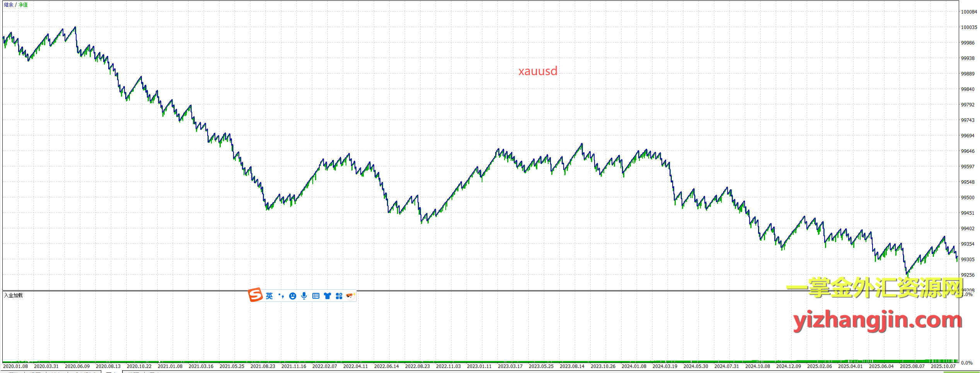Click the red xauusd chart label
The height and width of the screenshot is (373, 980).
[538, 71]
